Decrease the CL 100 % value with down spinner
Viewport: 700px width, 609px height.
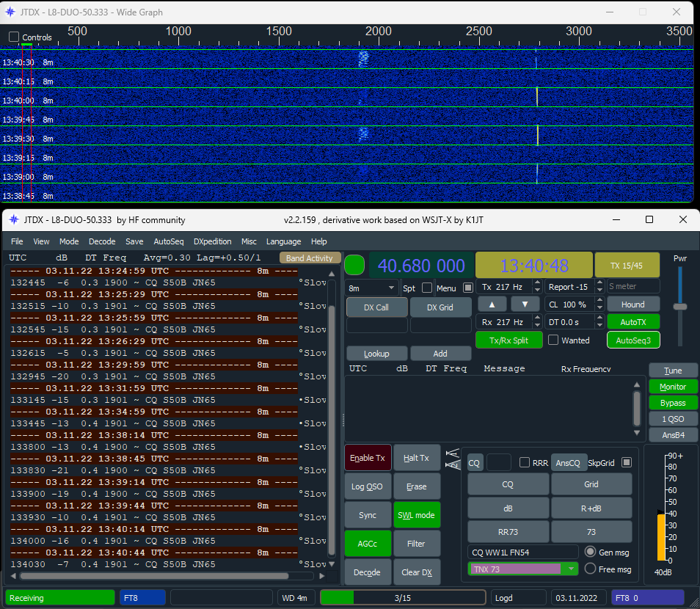(600, 308)
